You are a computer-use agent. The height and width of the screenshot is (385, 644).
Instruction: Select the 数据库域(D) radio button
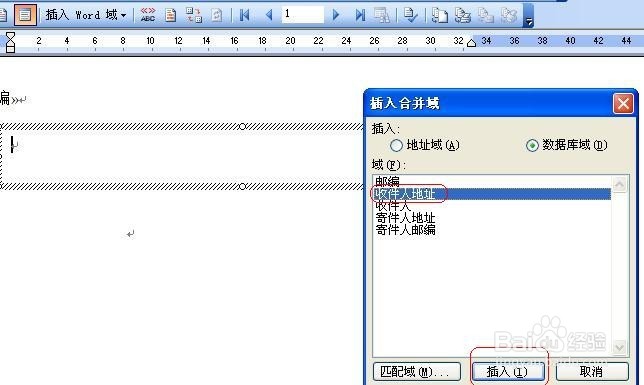tap(532, 145)
